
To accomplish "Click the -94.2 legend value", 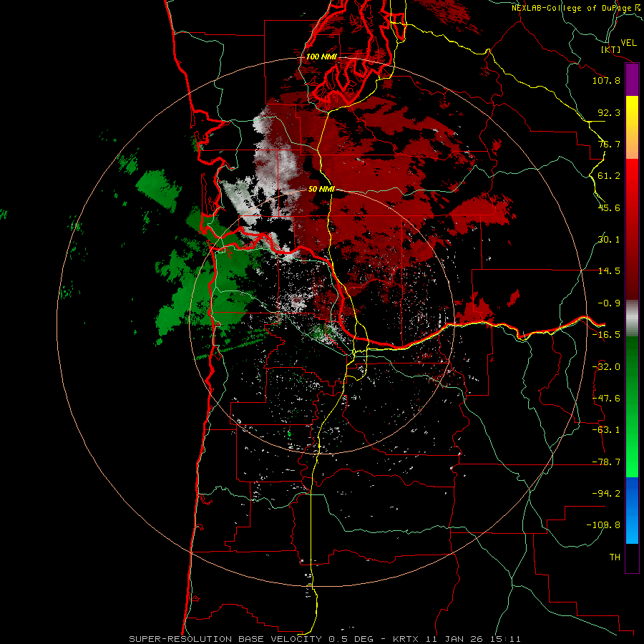I will [606, 493].
